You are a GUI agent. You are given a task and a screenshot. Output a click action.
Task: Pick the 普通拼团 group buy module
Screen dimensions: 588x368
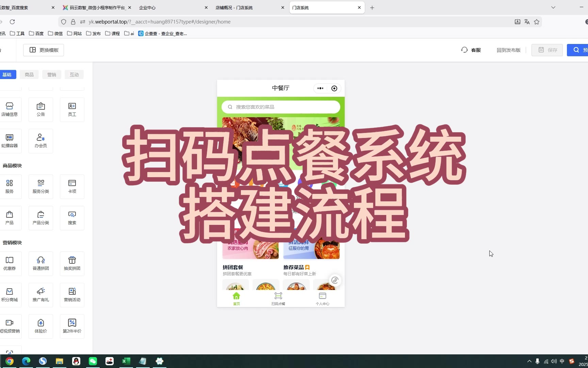coord(41,263)
